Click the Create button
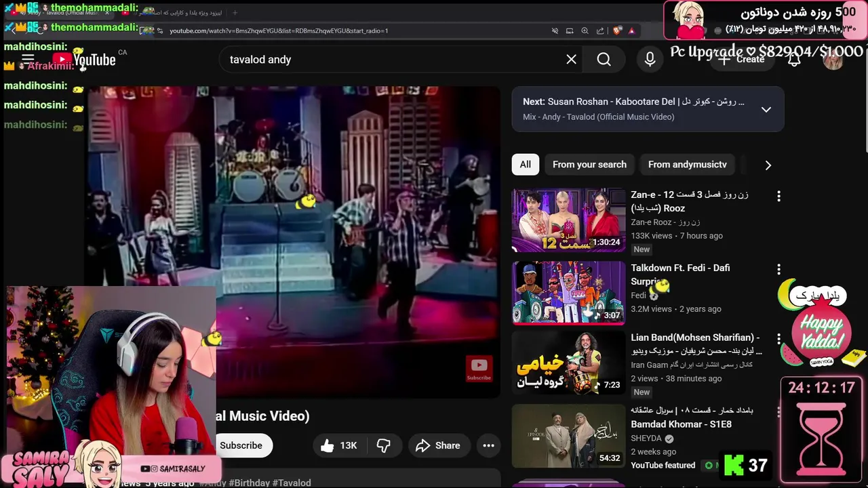The height and width of the screenshot is (488, 868). coord(742,60)
